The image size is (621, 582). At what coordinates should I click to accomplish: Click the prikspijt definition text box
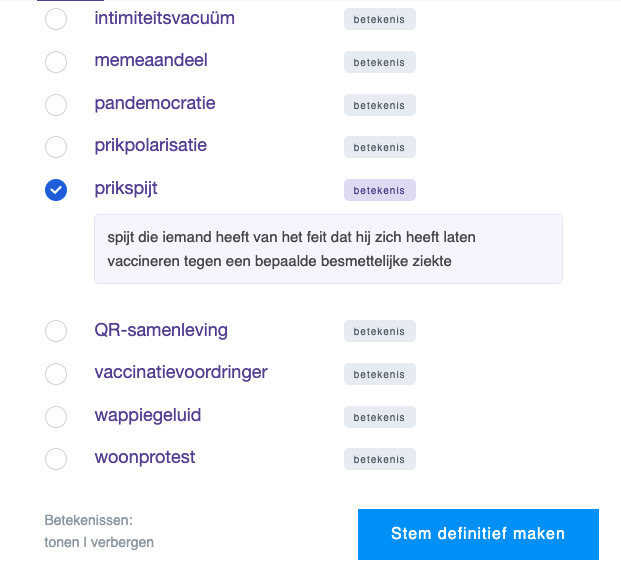coord(328,249)
